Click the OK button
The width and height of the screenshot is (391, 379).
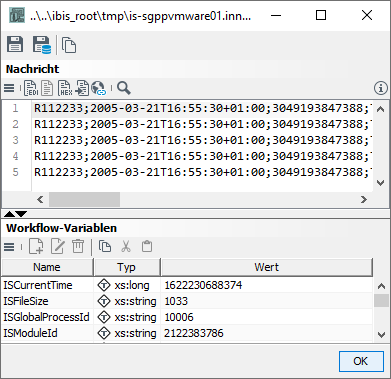coord(361,361)
